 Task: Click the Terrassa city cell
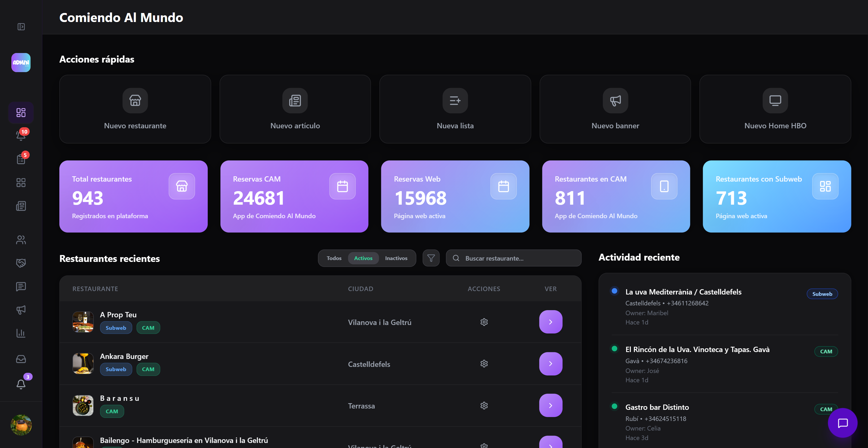click(x=361, y=406)
